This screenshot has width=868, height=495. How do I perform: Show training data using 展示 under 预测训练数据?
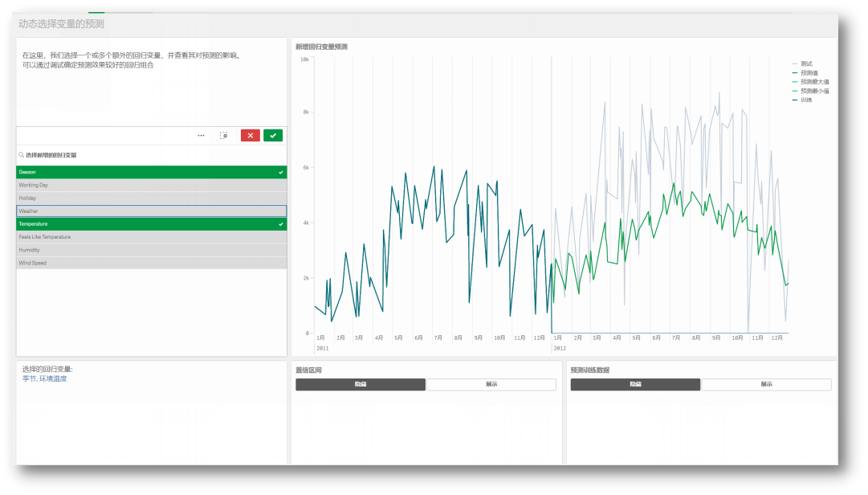click(767, 384)
